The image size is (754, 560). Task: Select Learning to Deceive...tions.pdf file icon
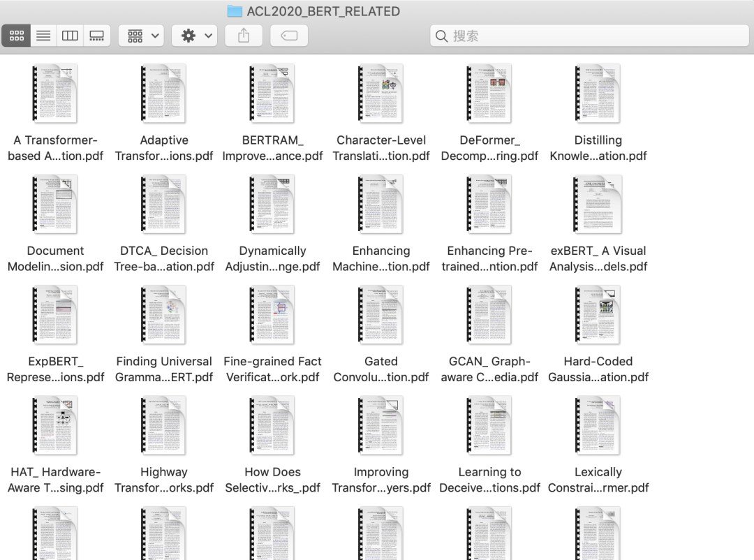tap(489, 425)
